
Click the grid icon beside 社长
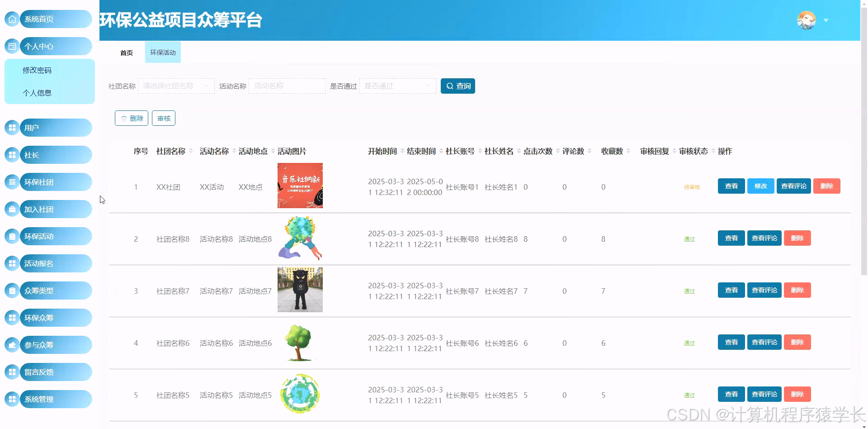(x=12, y=155)
